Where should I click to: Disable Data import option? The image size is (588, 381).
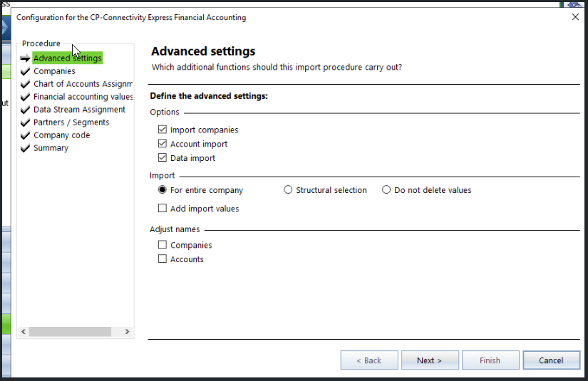pyautogui.click(x=163, y=158)
